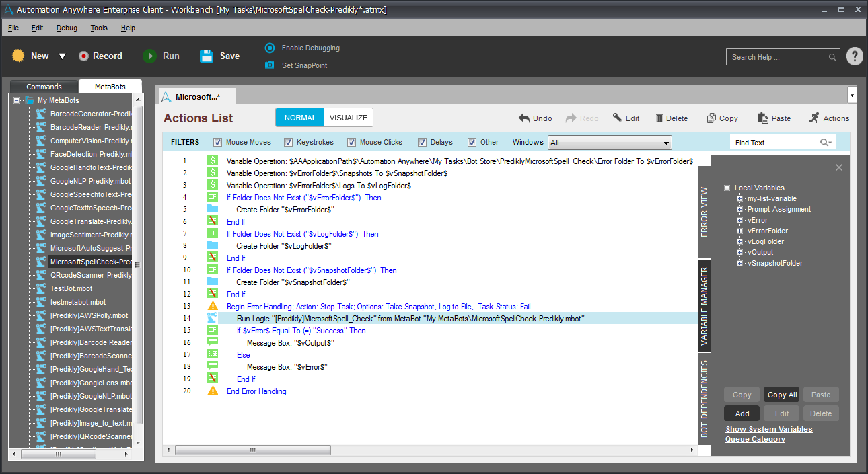The height and width of the screenshot is (474, 868).
Task: Select [Predikly]AWSPolly.mbot item
Action: point(89,315)
